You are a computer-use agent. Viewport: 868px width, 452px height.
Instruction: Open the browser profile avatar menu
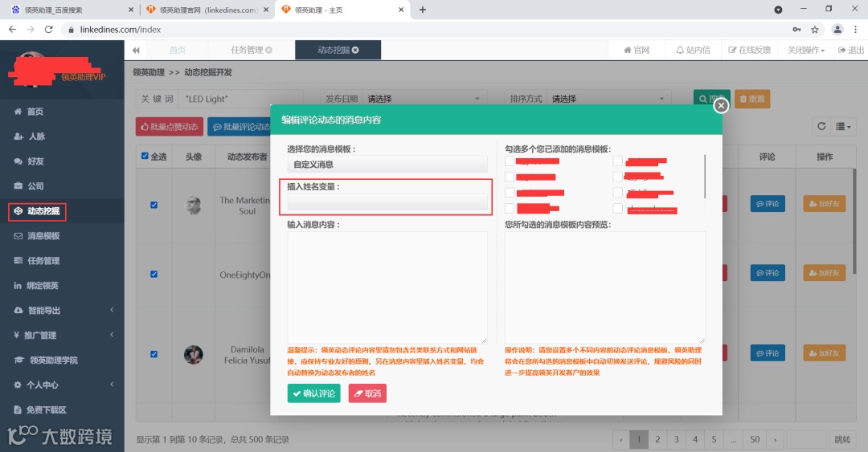pos(837,30)
